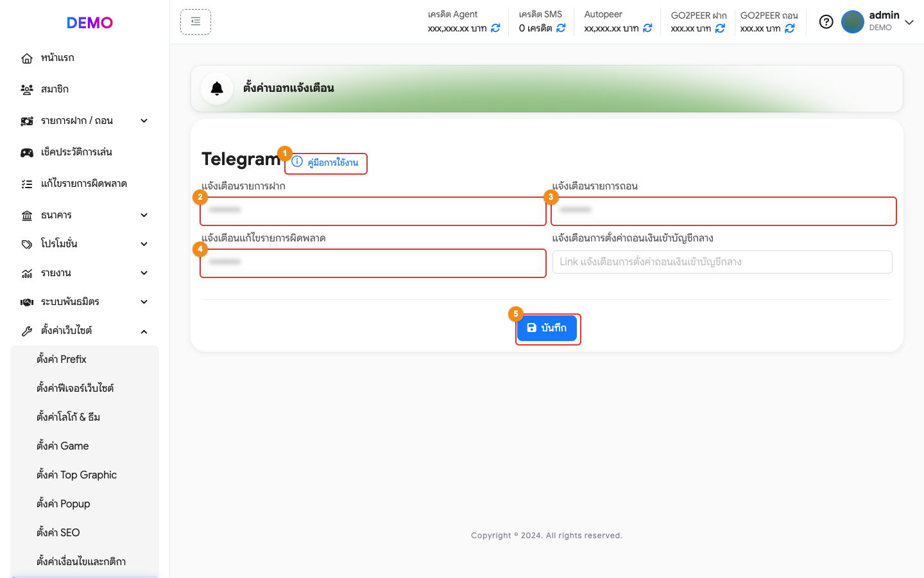Click the gamepad icon for เช็คประวัติการเล่น
The width and height of the screenshot is (924, 578).
click(27, 153)
